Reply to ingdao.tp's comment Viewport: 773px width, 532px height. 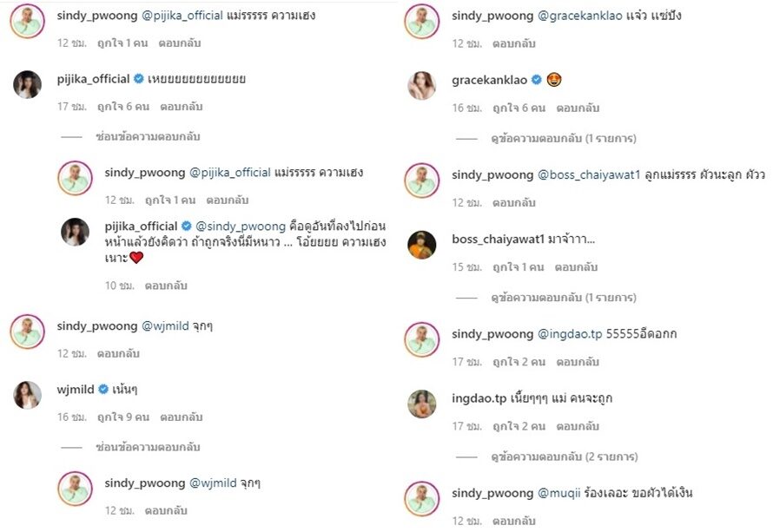(x=578, y=426)
